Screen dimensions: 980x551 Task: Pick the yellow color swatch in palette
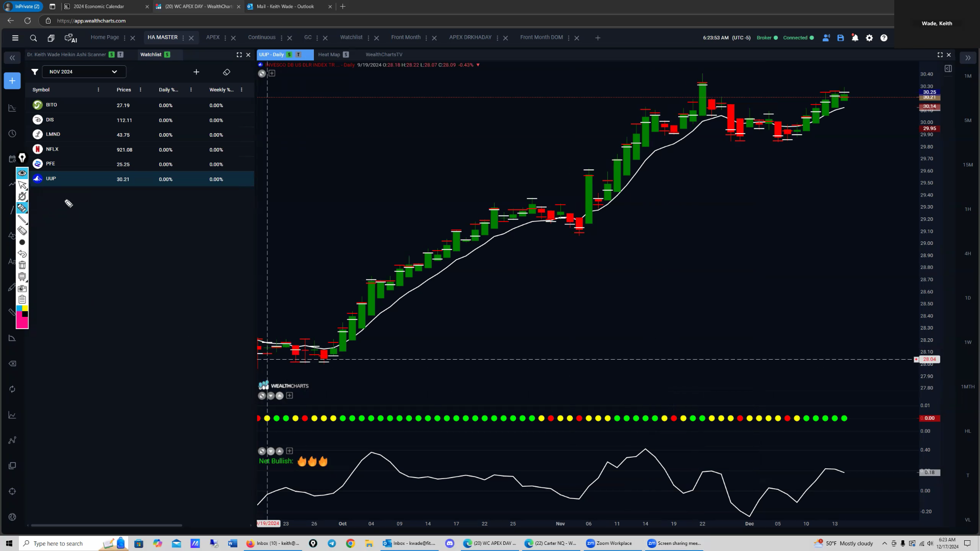point(26,308)
